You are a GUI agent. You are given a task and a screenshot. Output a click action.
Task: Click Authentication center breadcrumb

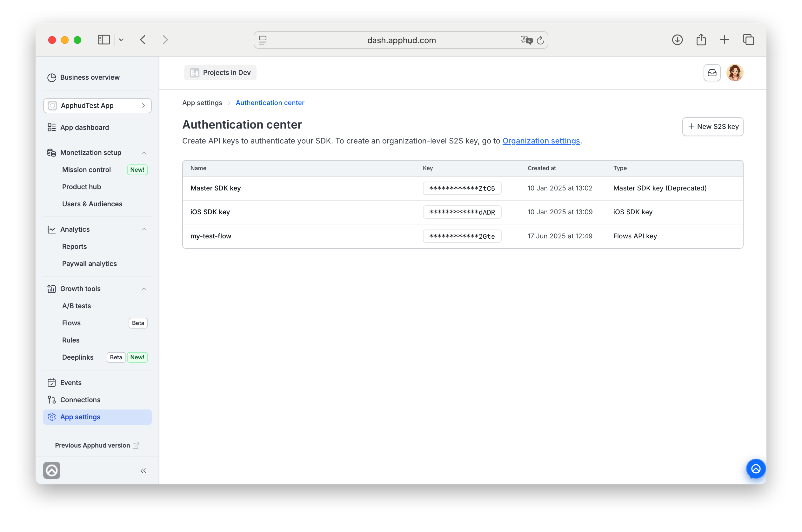pos(270,103)
